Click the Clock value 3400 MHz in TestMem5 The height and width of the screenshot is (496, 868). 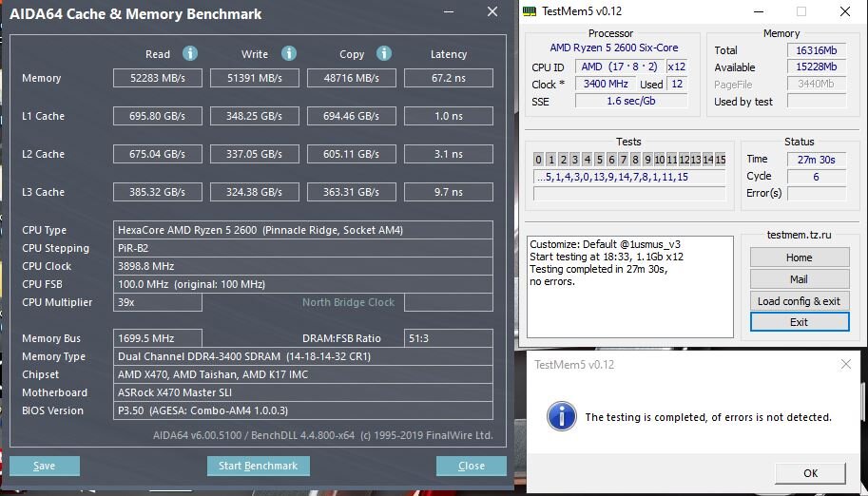point(606,84)
